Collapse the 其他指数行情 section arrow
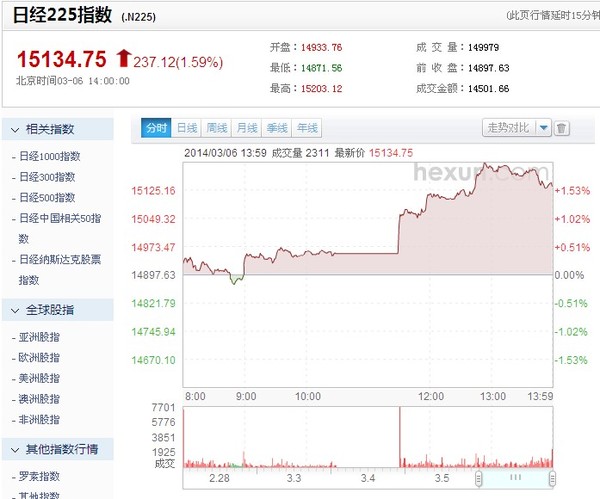 (11, 449)
